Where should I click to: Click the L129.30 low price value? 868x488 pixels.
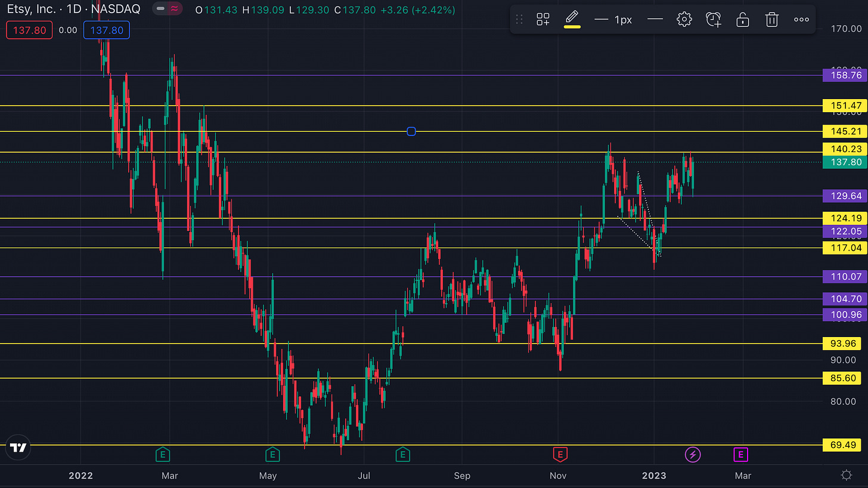click(x=308, y=10)
